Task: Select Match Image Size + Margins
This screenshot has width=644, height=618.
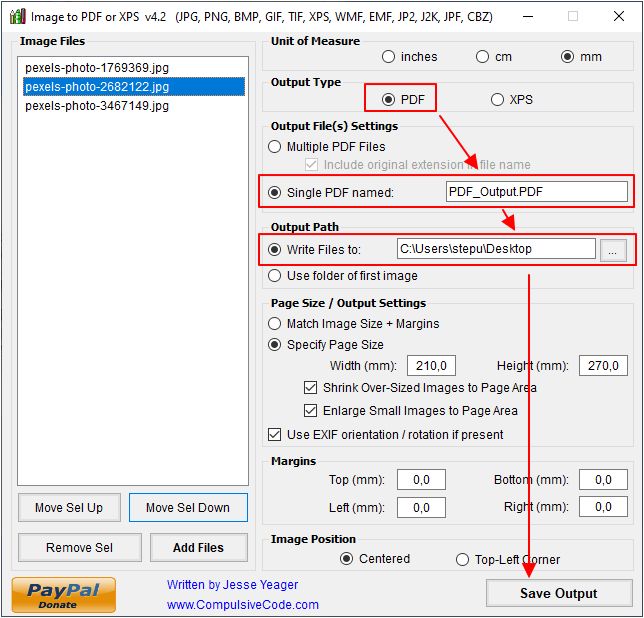Action: (274, 324)
